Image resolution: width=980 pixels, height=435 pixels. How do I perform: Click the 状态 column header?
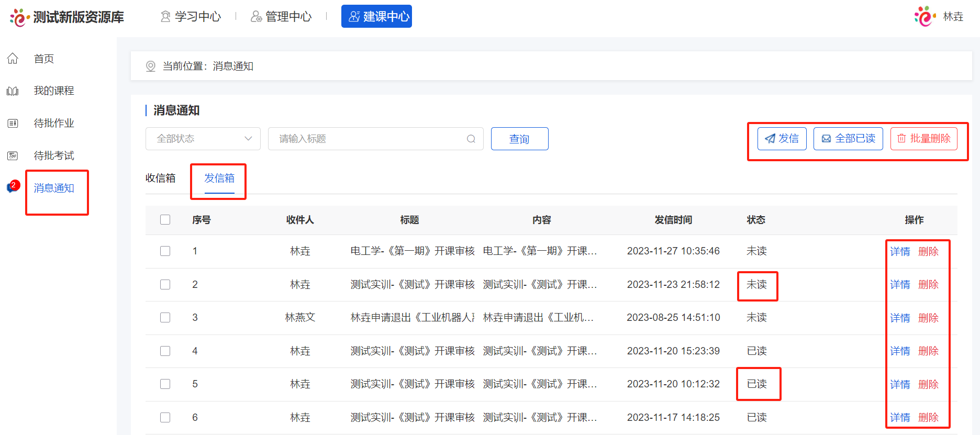click(756, 220)
